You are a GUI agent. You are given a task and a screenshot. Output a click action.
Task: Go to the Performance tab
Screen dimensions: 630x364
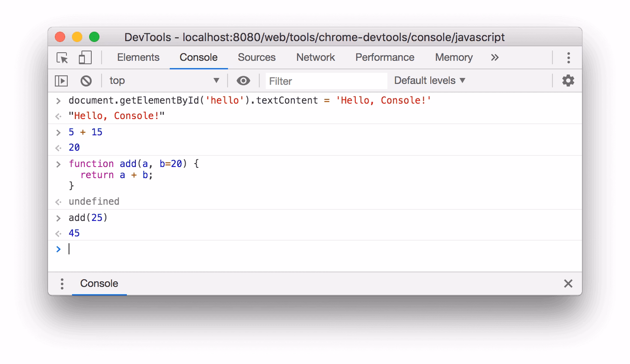click(x=385, y=57)
